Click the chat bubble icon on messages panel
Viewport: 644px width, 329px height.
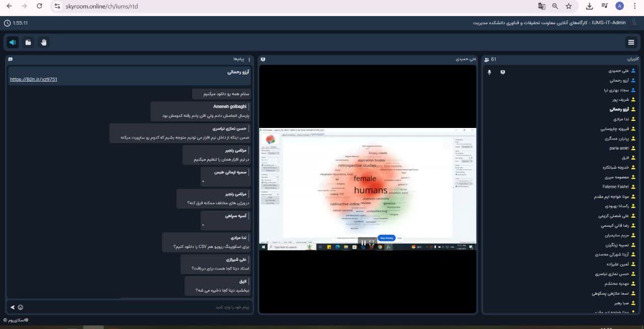11,59
